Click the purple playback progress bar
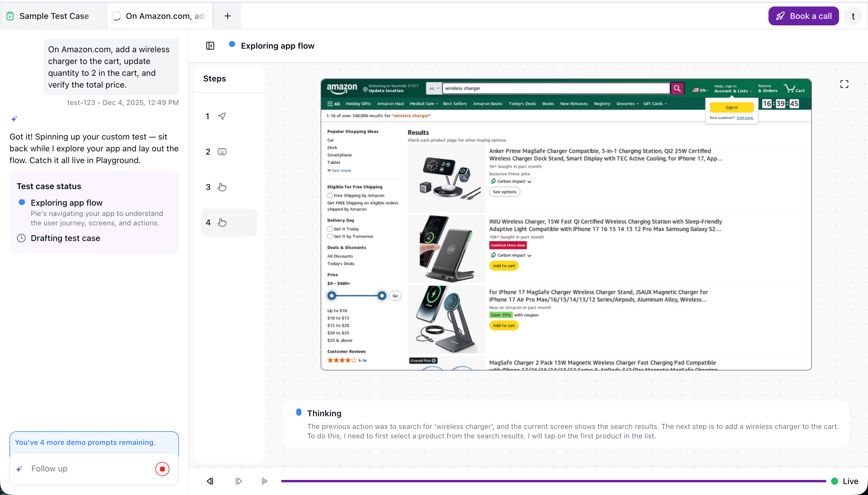 click(553, 481)
